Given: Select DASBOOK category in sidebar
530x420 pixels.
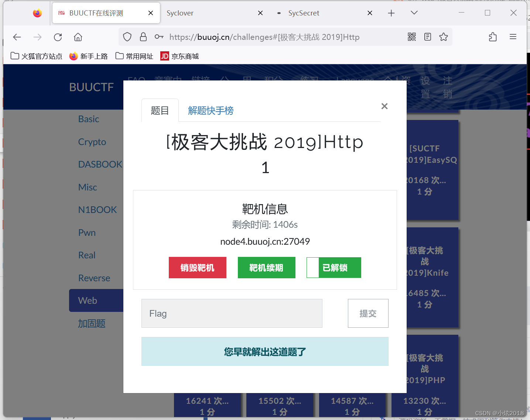Looking at the screenshot, I should tap(100, 164).
